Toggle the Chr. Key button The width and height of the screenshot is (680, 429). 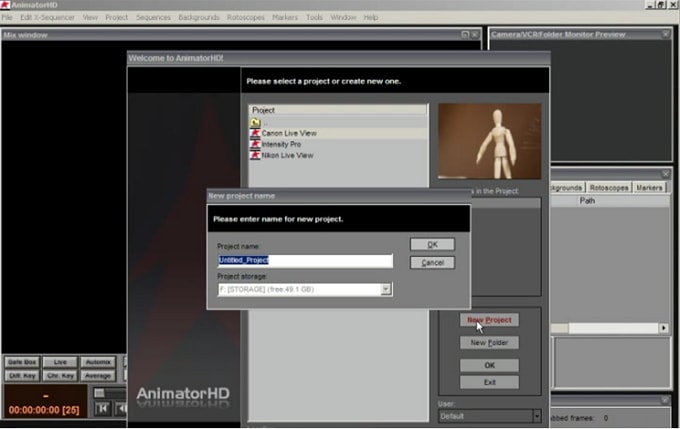[60, 376]
